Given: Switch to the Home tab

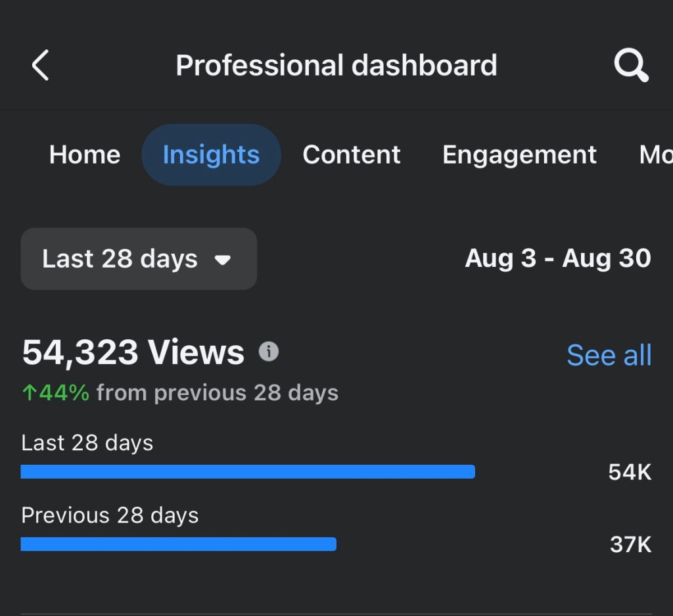Looking at the screenshot, I should [85, 155].
